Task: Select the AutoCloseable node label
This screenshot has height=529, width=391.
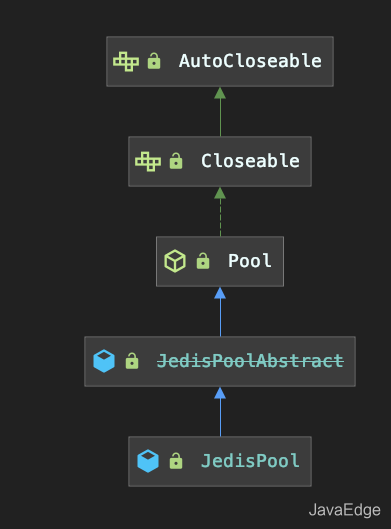Action: (x=250, y=61)
